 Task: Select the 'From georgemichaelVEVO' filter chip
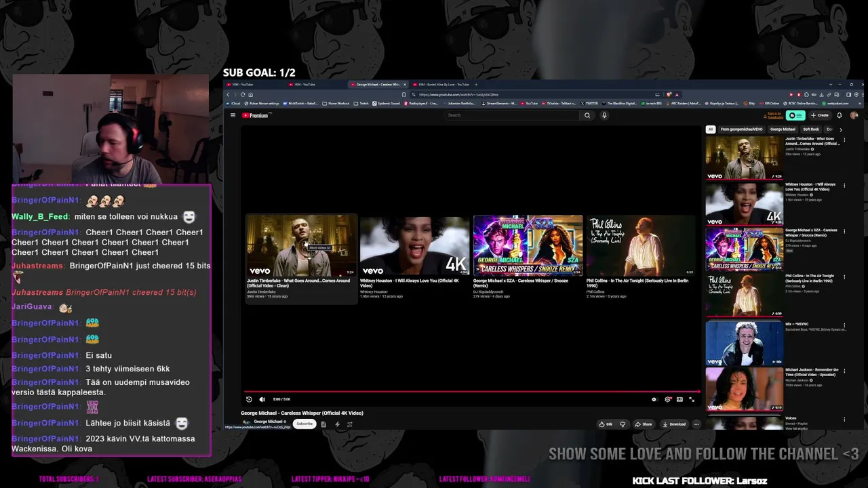click(741, 129)
